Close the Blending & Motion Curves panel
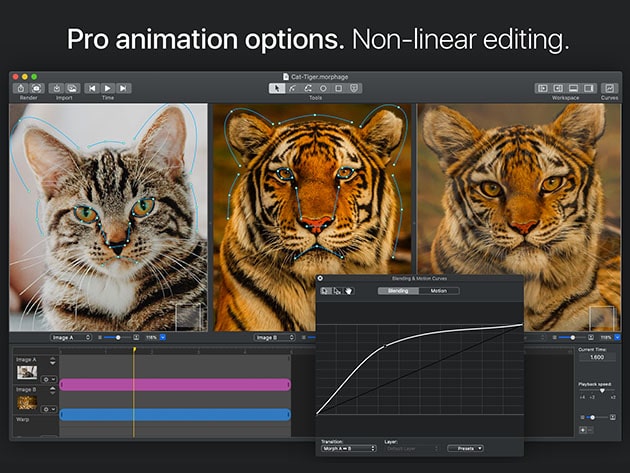The width and height of the screenshot is (630, 473). (x=320, y=278)
